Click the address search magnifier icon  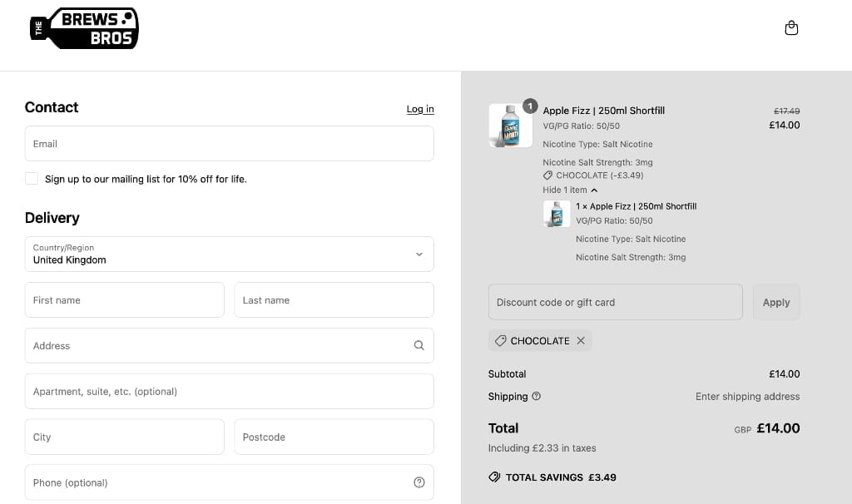(419, 345)
